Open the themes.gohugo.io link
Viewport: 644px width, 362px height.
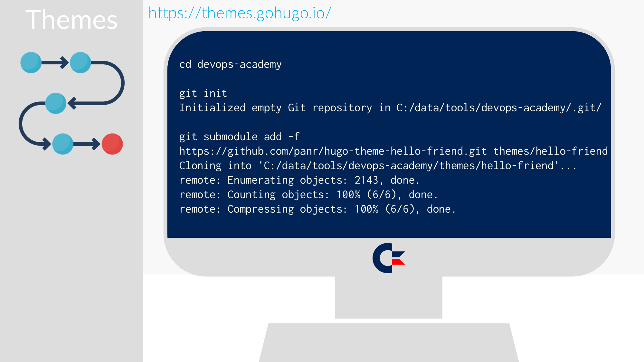pos(240,13)
